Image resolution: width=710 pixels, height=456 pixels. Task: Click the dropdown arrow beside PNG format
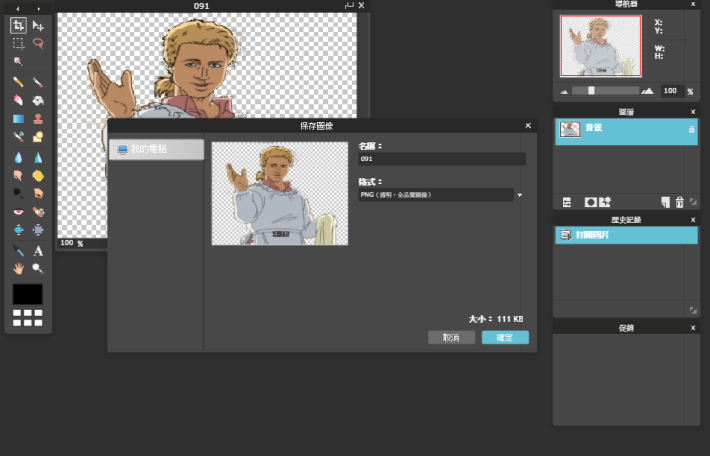tap(520, 195)
